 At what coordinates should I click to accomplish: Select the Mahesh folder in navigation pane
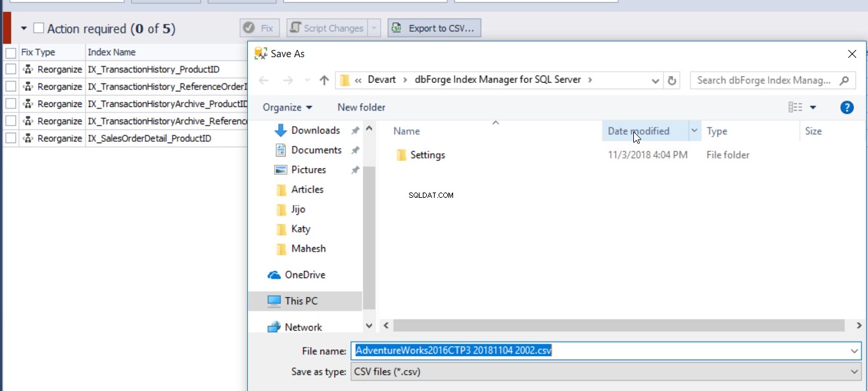point(308,248)
